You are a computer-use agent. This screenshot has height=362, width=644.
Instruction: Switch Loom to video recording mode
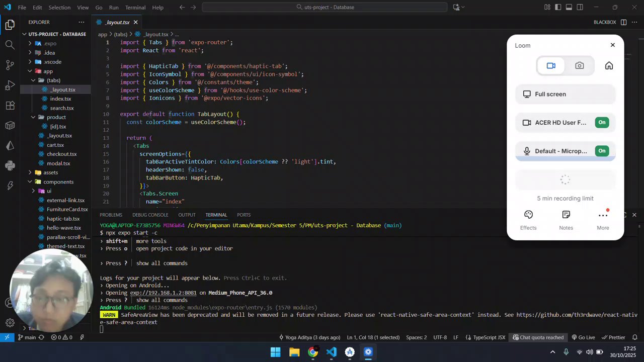[551, 66]
